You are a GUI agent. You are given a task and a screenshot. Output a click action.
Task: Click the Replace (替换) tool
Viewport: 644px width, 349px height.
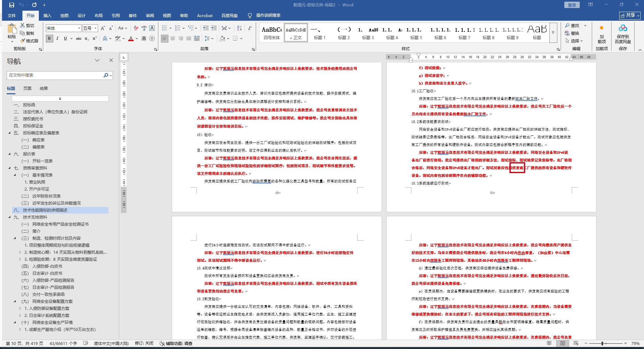(x=572, y=33)
